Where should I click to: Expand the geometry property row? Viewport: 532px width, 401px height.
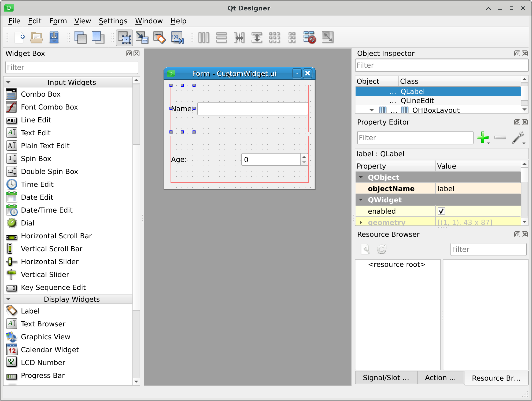point(361,222)
